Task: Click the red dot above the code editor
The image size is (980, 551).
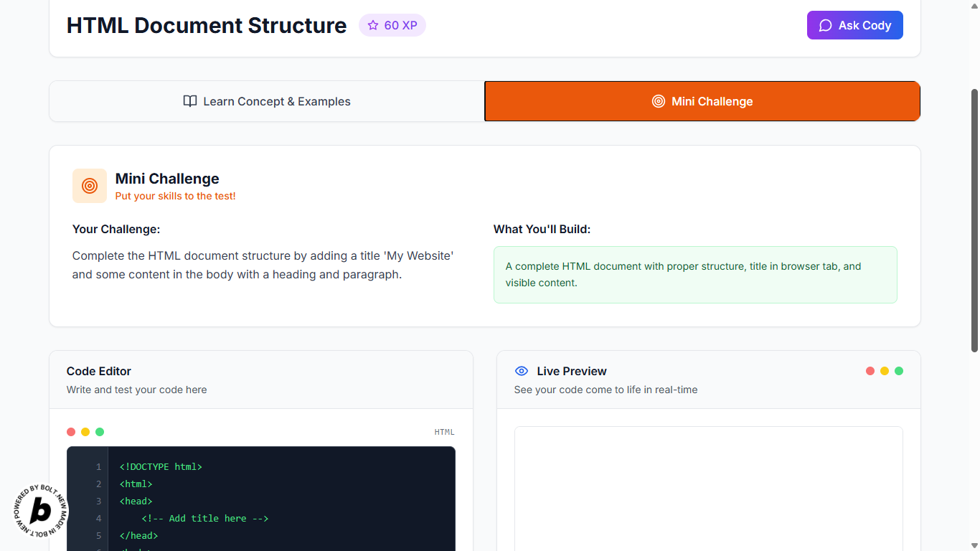Action: [71, 432]
